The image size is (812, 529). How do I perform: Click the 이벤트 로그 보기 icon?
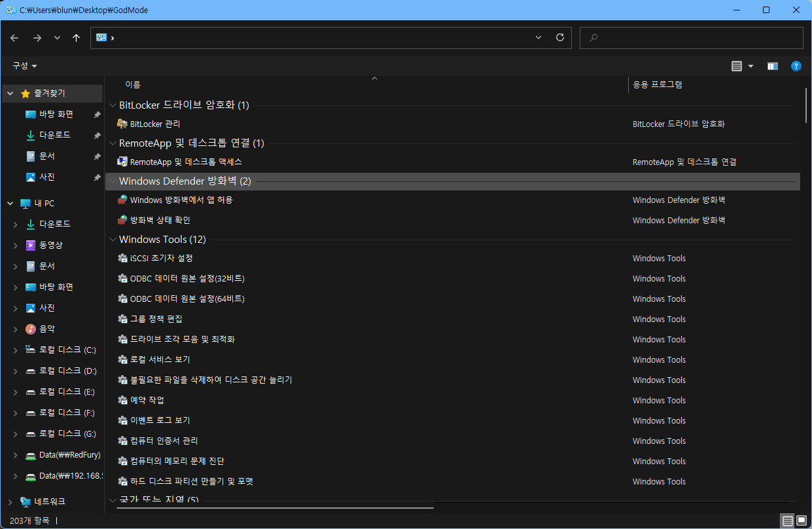(x=122, y=420)
